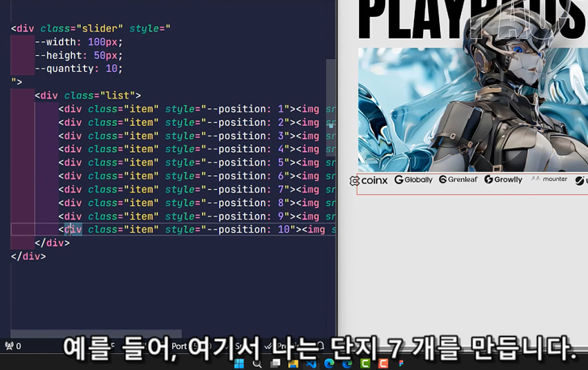Click the broadcast ports icon showing 0
The image size is (588, 370).
coord(13,346)
